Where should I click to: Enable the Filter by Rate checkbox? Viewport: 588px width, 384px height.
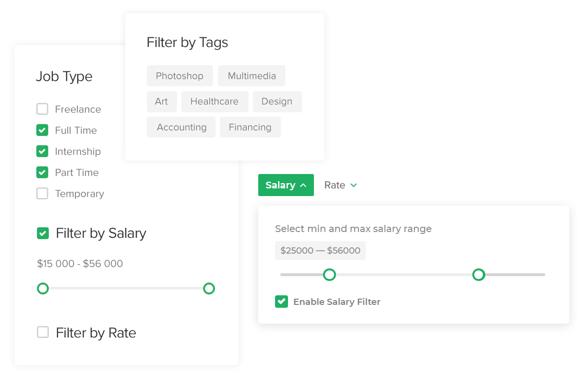(x=43, y=332)
